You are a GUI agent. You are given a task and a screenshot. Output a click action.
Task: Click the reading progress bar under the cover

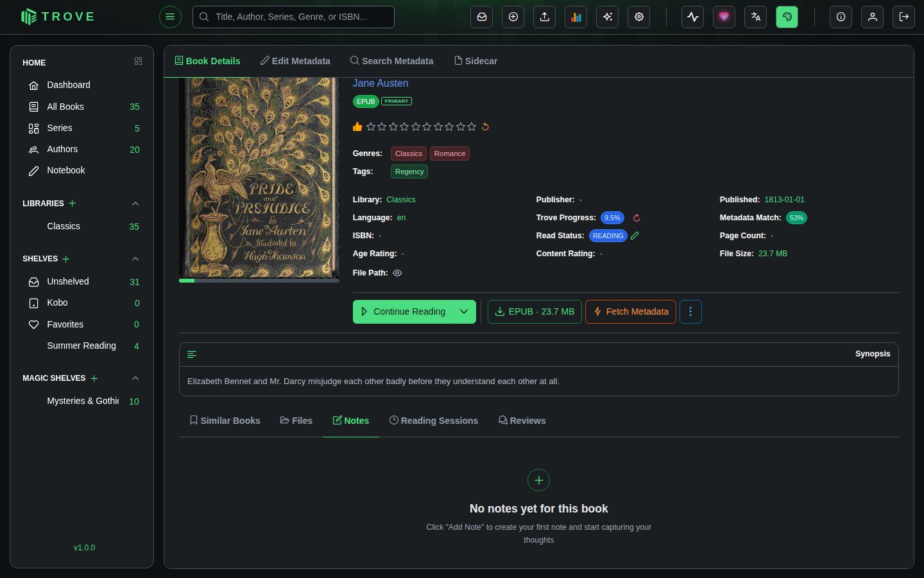259,281
